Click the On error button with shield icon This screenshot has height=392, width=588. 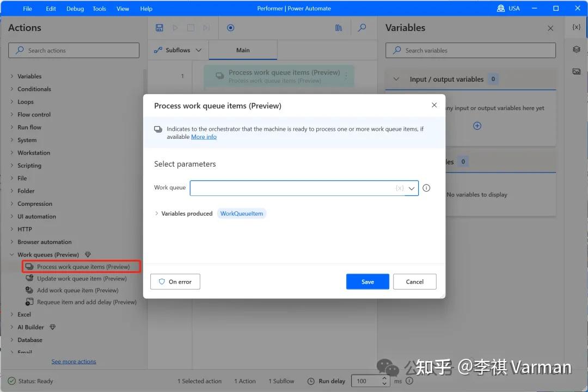click(175, 281)
